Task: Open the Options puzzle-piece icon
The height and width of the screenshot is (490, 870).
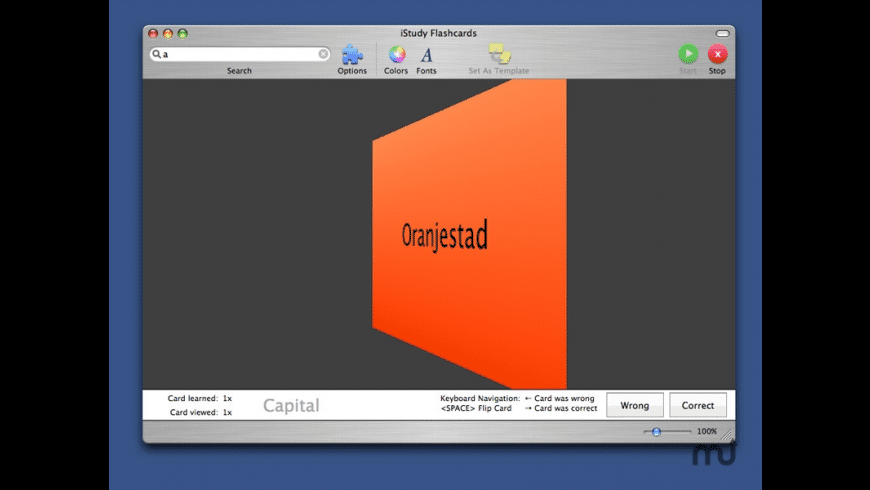Action: click(352, 54)
